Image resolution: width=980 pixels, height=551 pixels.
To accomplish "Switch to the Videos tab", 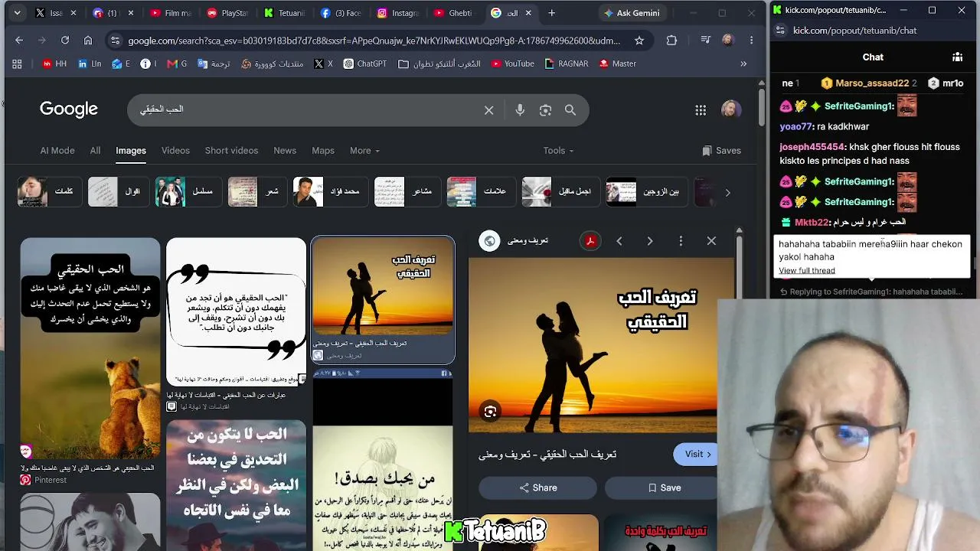I will point(175,151).
